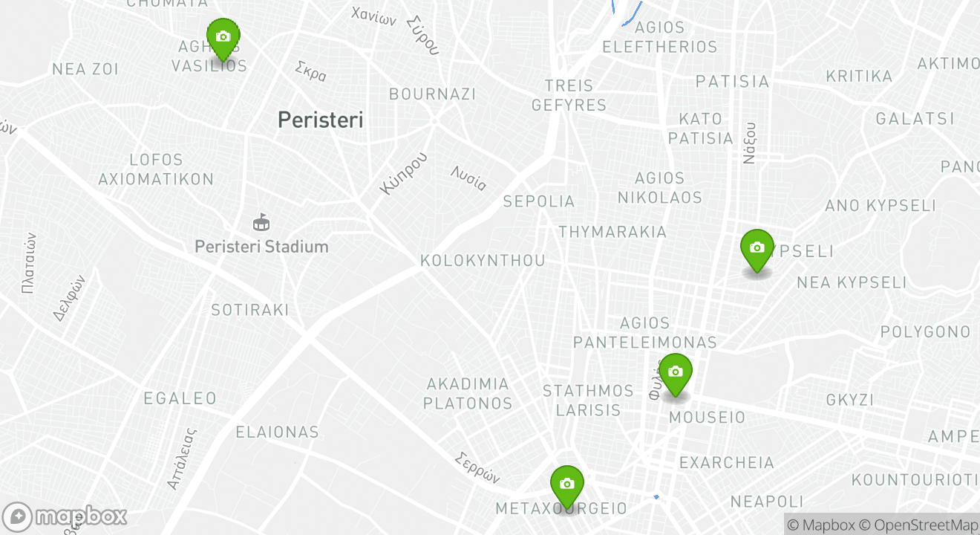Image resolution: width=980 pixels, height=535 pixels.
Task: Click the Peristeri Stadium label
Action: click(261, 247)
